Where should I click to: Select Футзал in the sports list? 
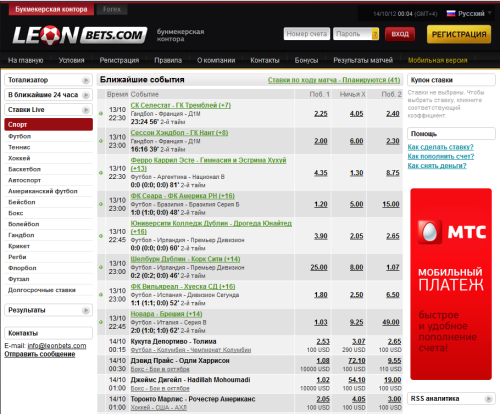coord(19,279)
